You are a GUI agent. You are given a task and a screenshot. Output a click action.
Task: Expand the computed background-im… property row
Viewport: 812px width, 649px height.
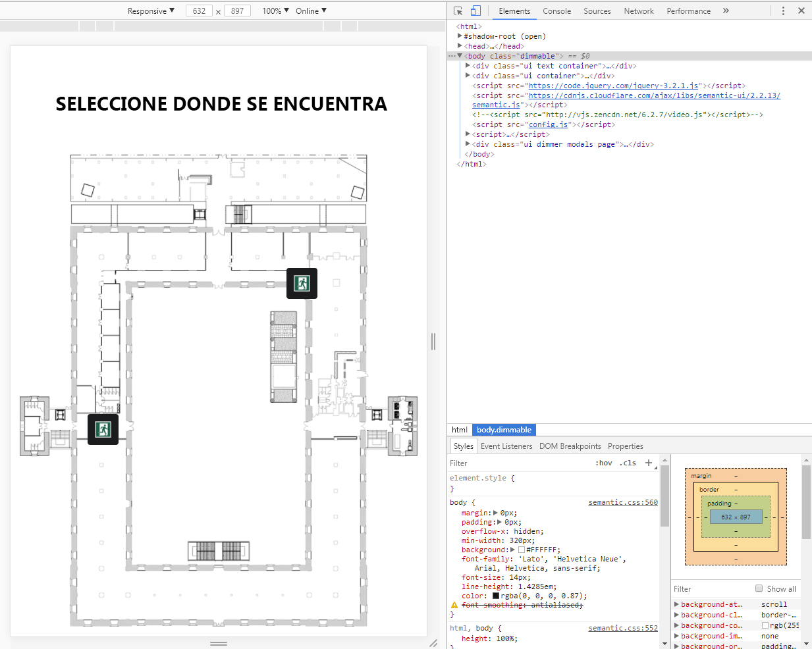[676, 636]
